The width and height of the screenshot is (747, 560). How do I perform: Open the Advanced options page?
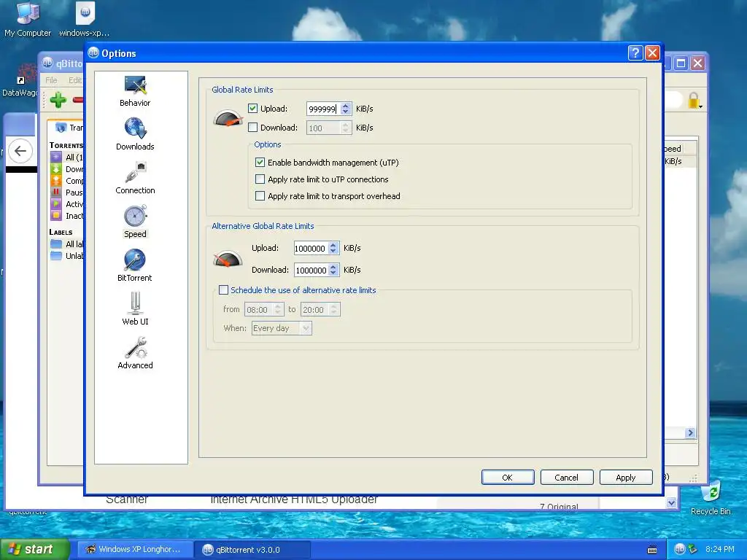click(x=135, y=353)
